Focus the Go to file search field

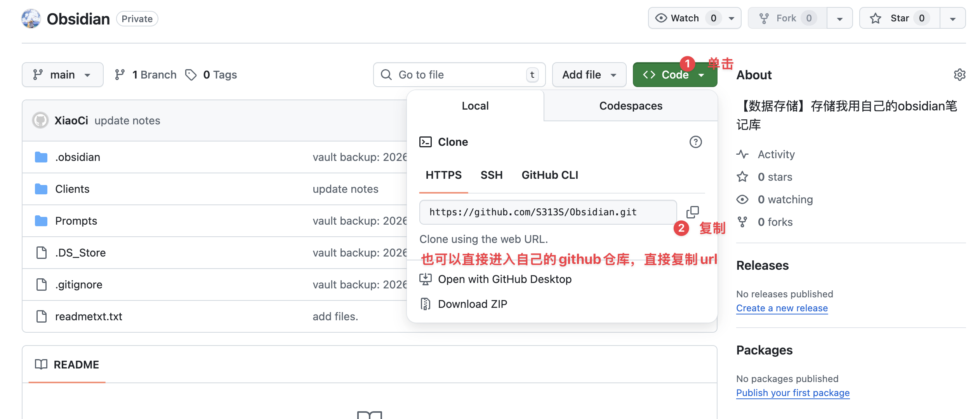point(459,75)
